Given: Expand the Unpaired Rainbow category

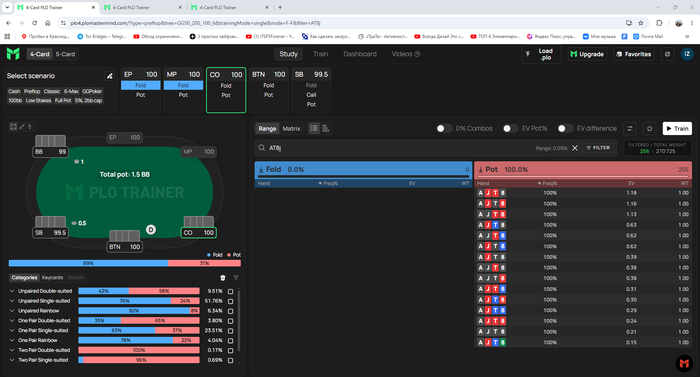Looking at the screenshot, I should pyautogui.click(x=12, y=311).
